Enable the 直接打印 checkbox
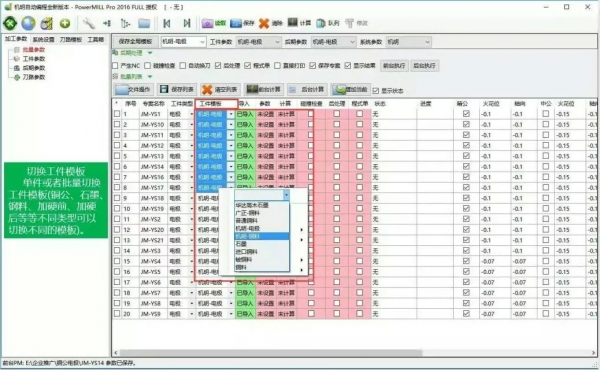 coord(277,66)
